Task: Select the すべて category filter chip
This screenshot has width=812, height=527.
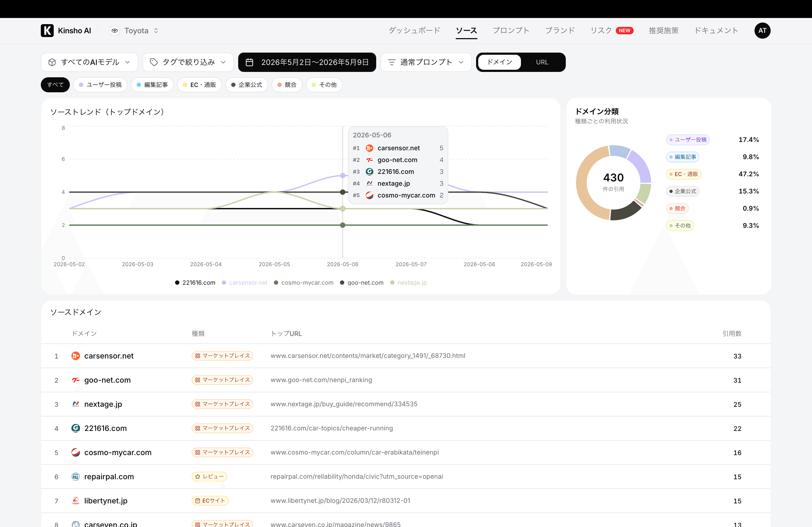Action: [x=55, y=85]
